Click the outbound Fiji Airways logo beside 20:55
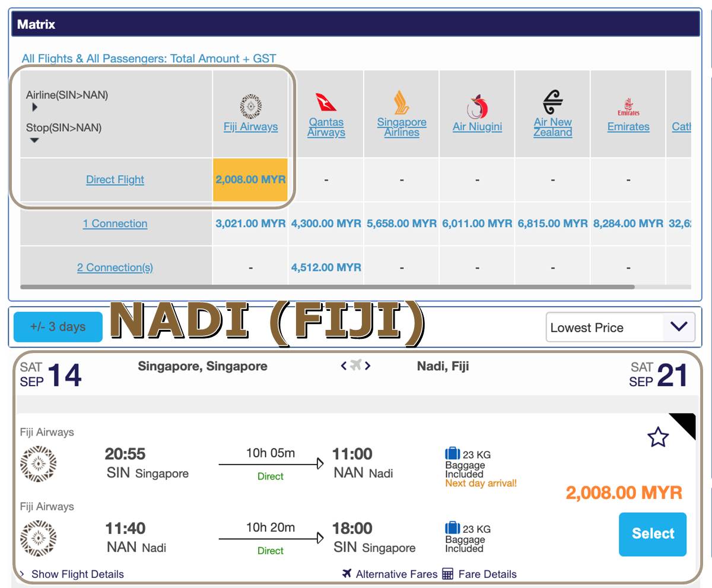The height and width of the screenshot is (588, 712). [x=38, y=464]
